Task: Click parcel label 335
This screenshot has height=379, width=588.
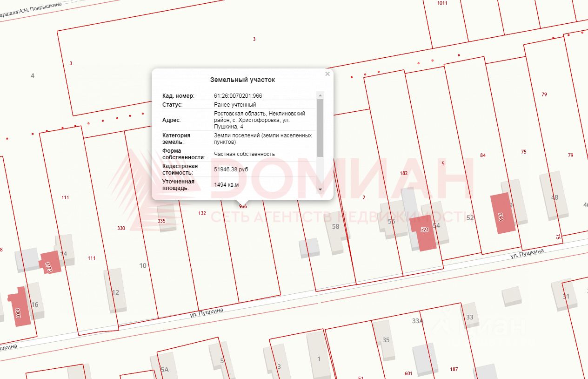Action: click(x=161, y=221)
